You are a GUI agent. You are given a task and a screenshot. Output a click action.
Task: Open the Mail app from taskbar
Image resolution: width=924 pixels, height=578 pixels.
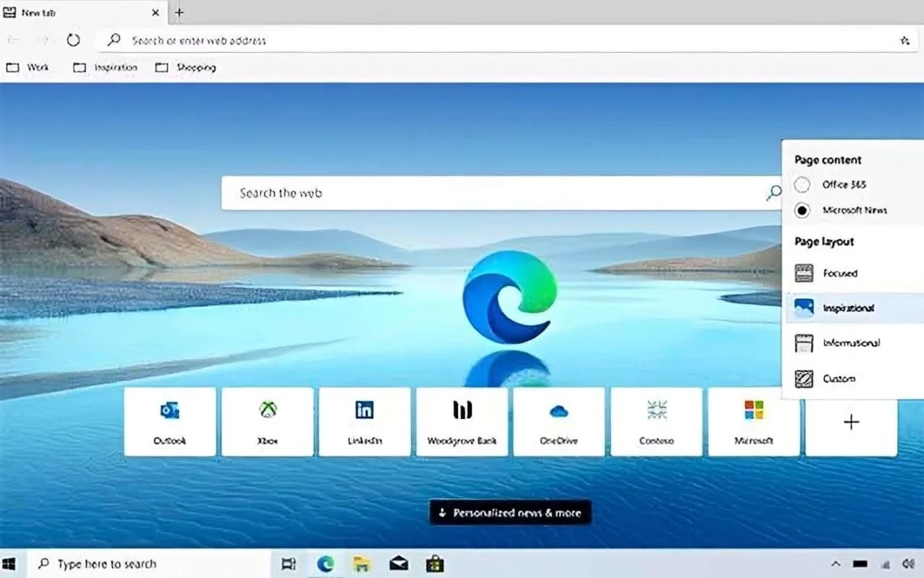[x=398, y=564]
